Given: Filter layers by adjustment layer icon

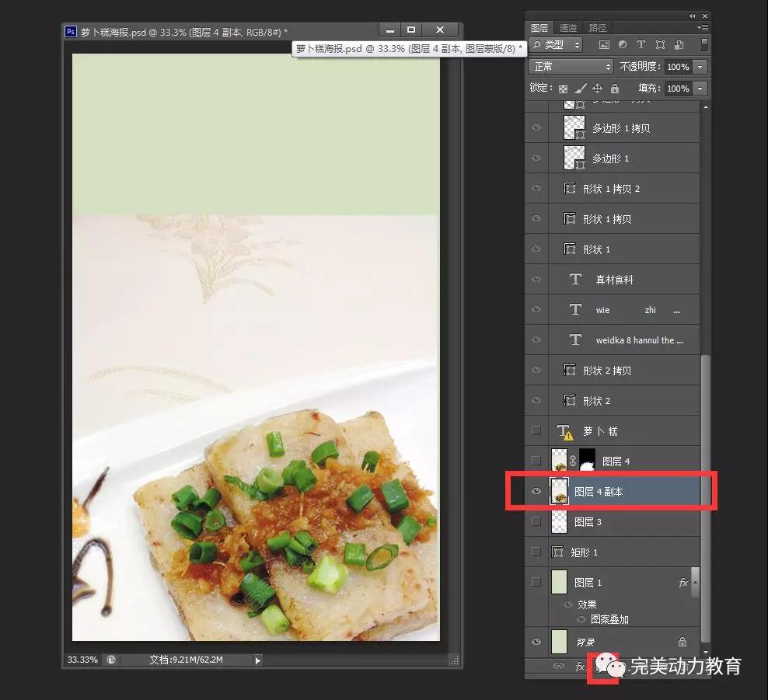Looking at the screenshot, I should [x=623, y=45].
